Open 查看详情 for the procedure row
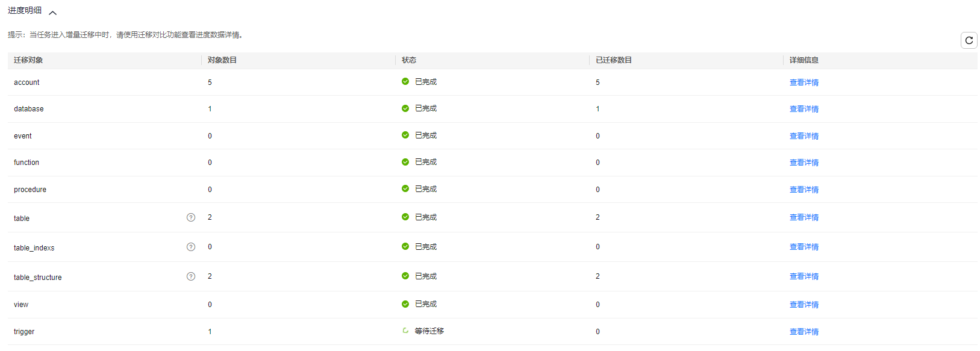The height and width of the screenshot is (351, 980). (804, 190)
